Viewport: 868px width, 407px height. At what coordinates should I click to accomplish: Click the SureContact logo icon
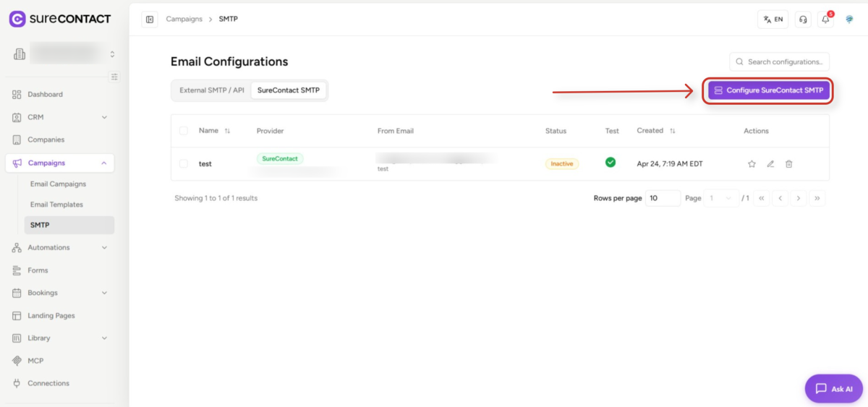tap(17, 19)
